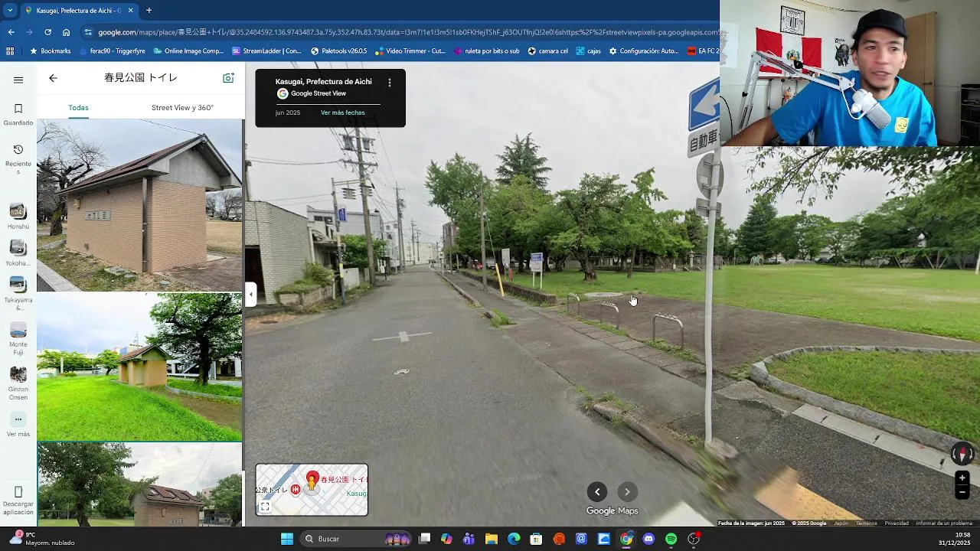Viewport: 980px width, 551px height.
Task: Click the site info icon in address bar
Action: tap(88, 32)
